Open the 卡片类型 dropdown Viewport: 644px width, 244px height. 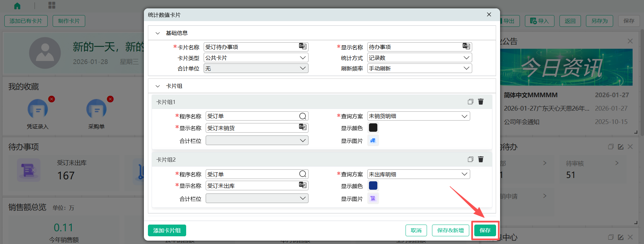coord(256,58)
